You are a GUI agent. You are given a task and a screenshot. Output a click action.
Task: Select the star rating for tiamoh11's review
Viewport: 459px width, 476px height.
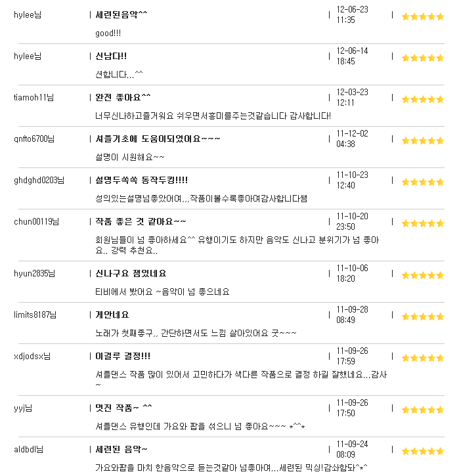423,99
